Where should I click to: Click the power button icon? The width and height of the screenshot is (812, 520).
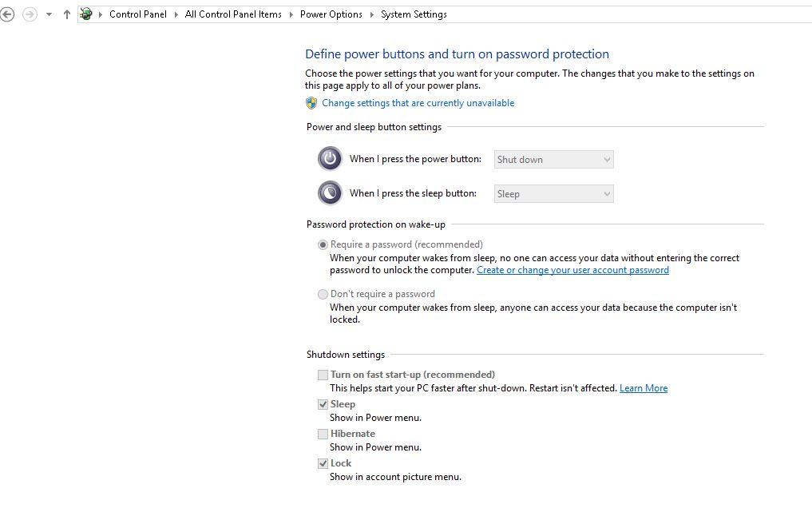point(330,158)
